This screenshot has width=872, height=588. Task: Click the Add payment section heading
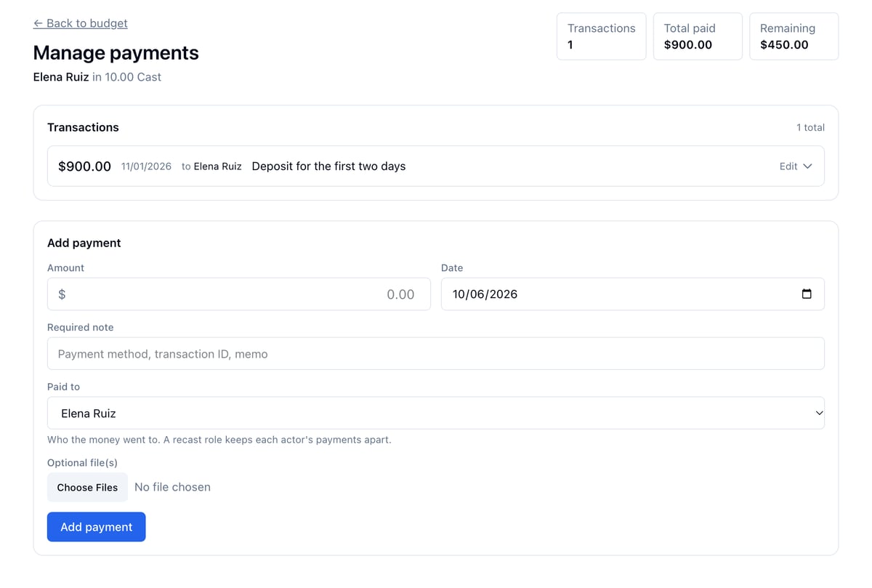coord(84,243)
